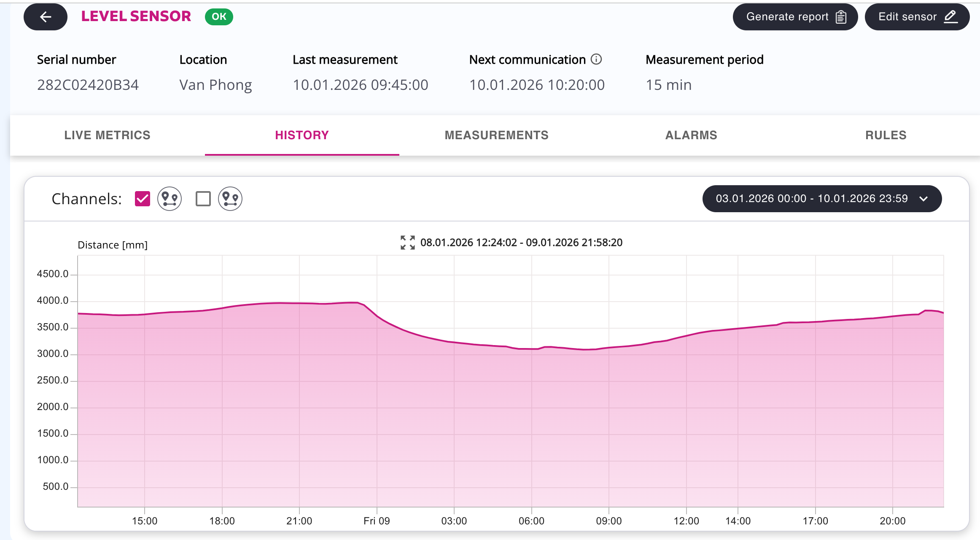Screen dimensions: 980x540
Task: Click the zoomed time range label
Action: [x=521, y=243]
